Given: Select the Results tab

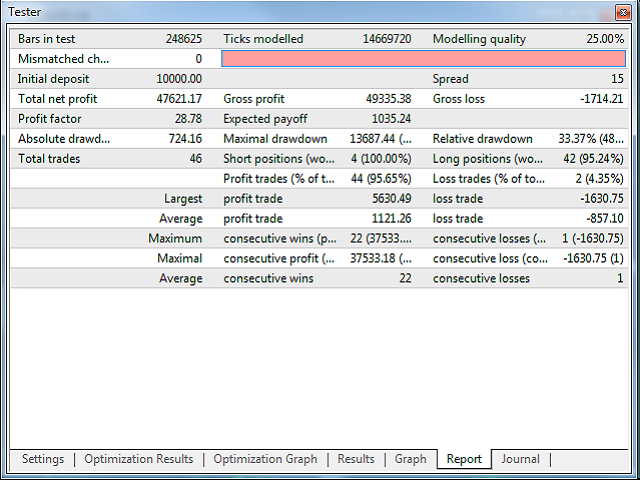Looking at the screenshot, I should point(356,459).
